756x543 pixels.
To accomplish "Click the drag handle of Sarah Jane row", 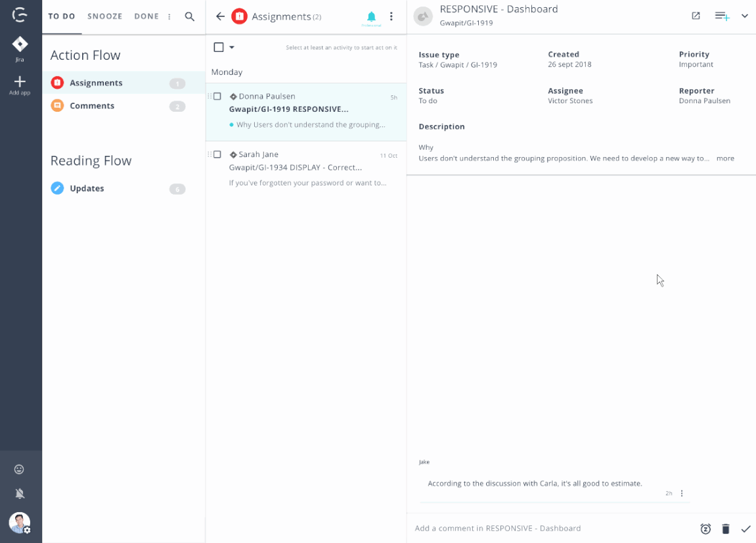I will point(210,154).
